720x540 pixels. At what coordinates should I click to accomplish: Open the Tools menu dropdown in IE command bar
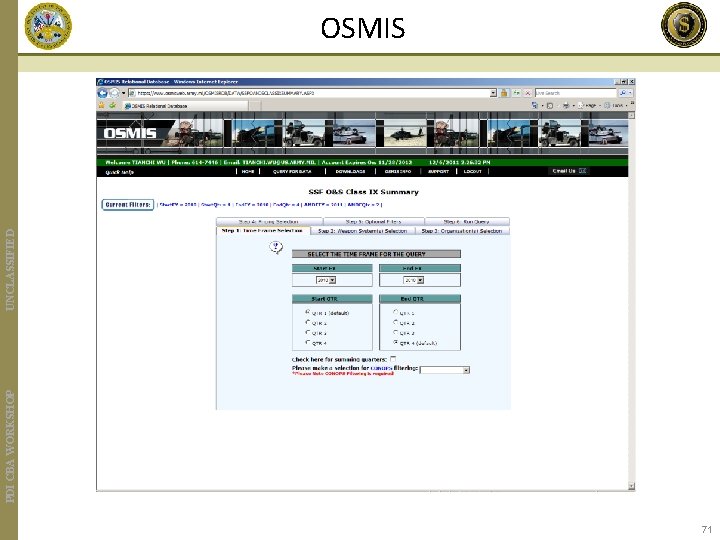(x=616, y=106)
